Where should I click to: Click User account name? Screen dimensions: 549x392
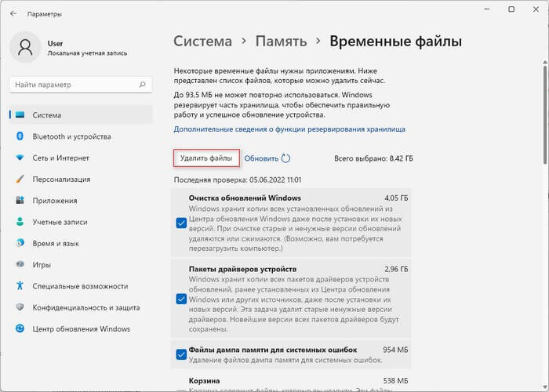tap(56, 43)
